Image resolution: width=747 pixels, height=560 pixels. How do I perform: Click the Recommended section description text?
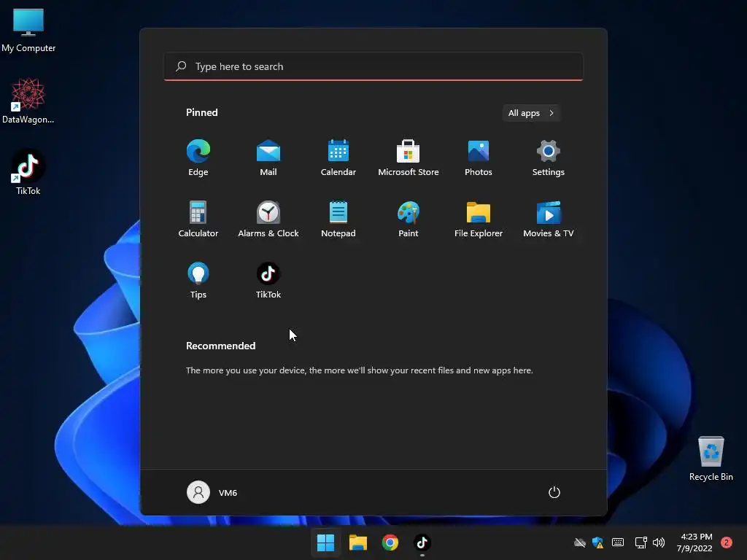359,370
